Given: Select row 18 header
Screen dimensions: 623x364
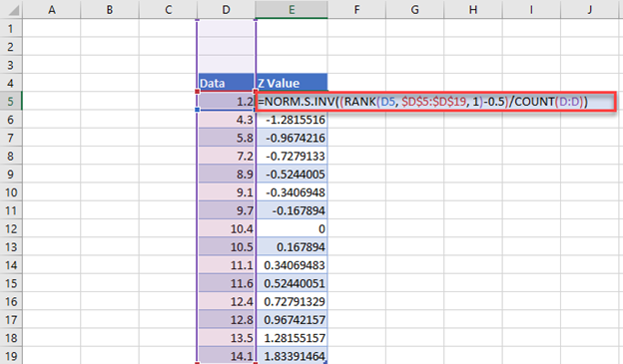Looking at the screenshot, I should tap(11, 338).
